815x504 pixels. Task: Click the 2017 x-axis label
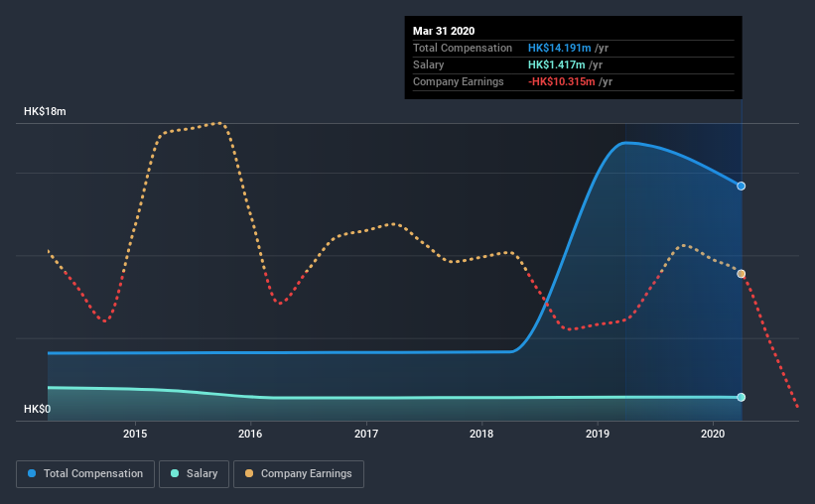pos(366,434)
